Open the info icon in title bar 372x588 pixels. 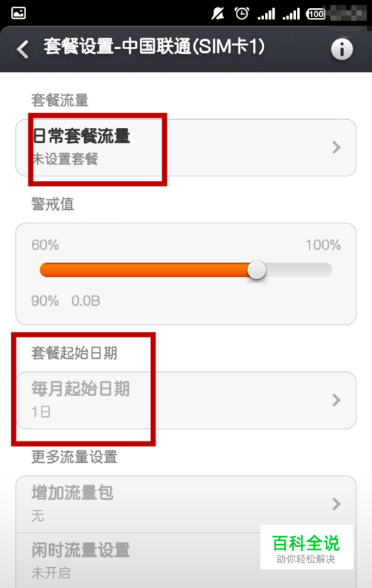tap(341, 50)
